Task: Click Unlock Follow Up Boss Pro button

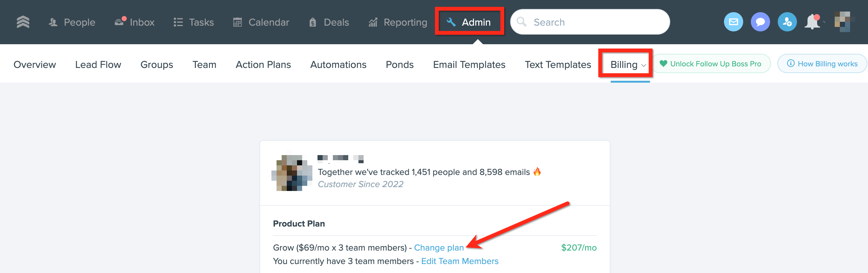Action: coord(711,64)
